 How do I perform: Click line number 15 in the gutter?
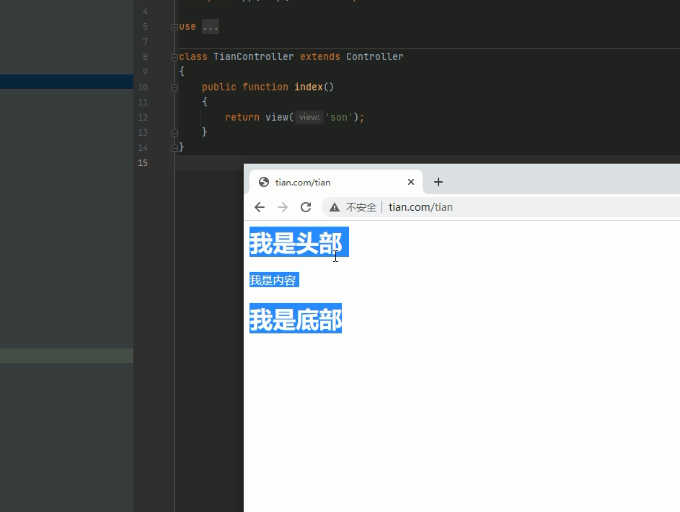point(143,162)
